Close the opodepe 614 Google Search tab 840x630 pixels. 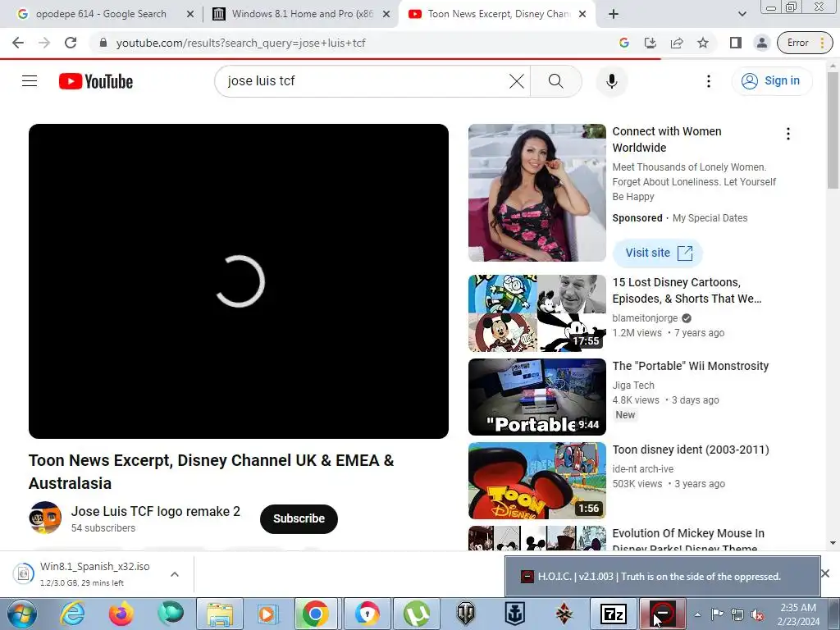coord(190,14)
